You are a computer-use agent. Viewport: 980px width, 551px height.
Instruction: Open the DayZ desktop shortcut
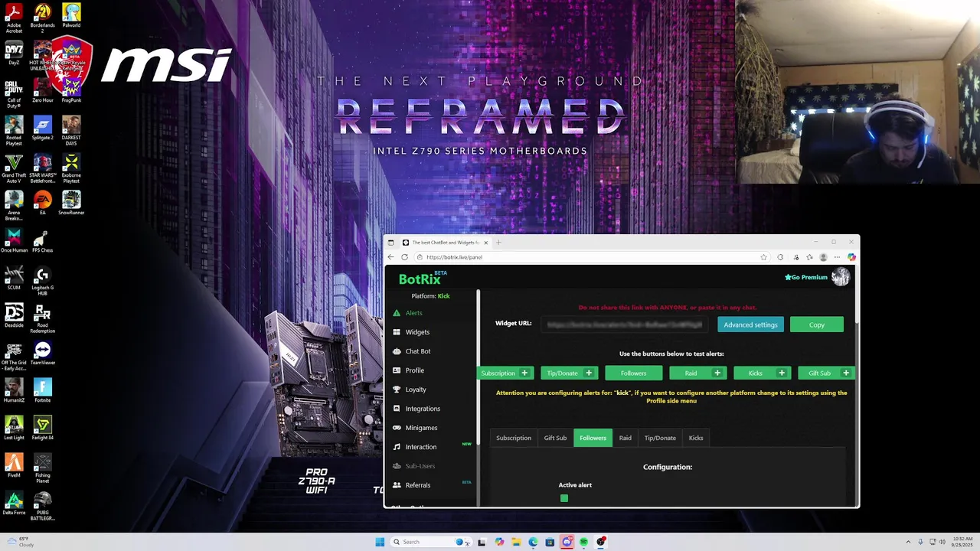[x=14, y=54]
